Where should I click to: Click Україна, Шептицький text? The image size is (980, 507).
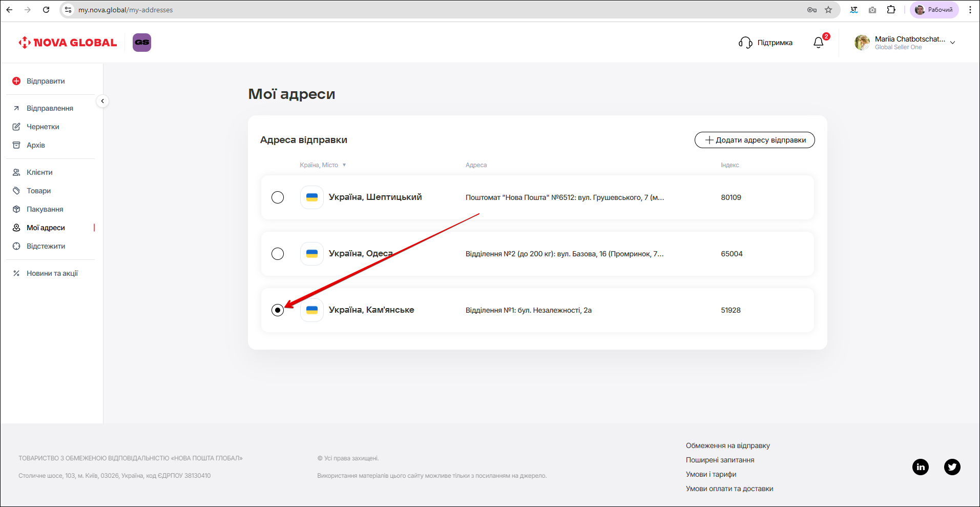pos(376,197)
